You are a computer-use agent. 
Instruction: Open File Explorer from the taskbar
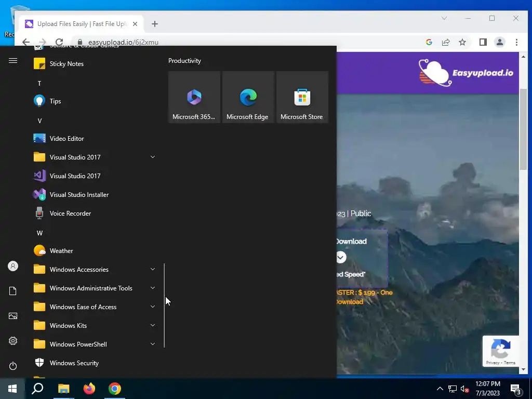click(63, 389)
